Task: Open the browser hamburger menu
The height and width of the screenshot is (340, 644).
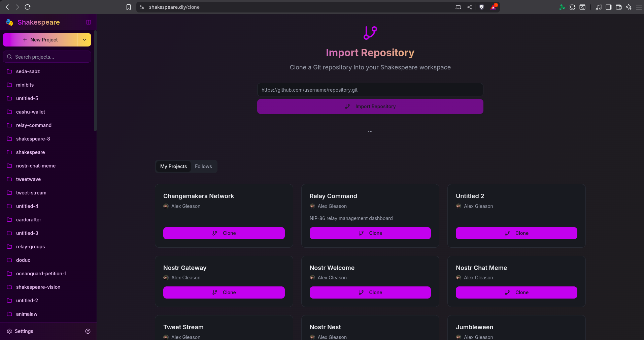Action: coord(639,7)
